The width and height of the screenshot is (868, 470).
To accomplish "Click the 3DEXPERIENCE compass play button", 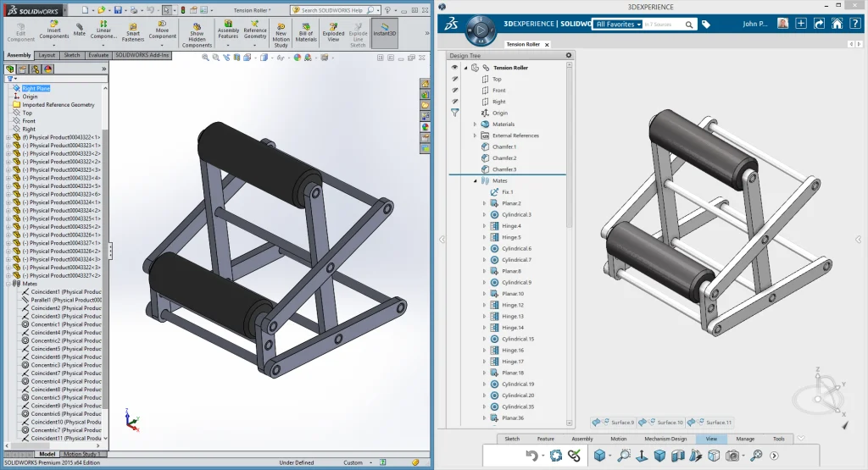I will [481, 30].
